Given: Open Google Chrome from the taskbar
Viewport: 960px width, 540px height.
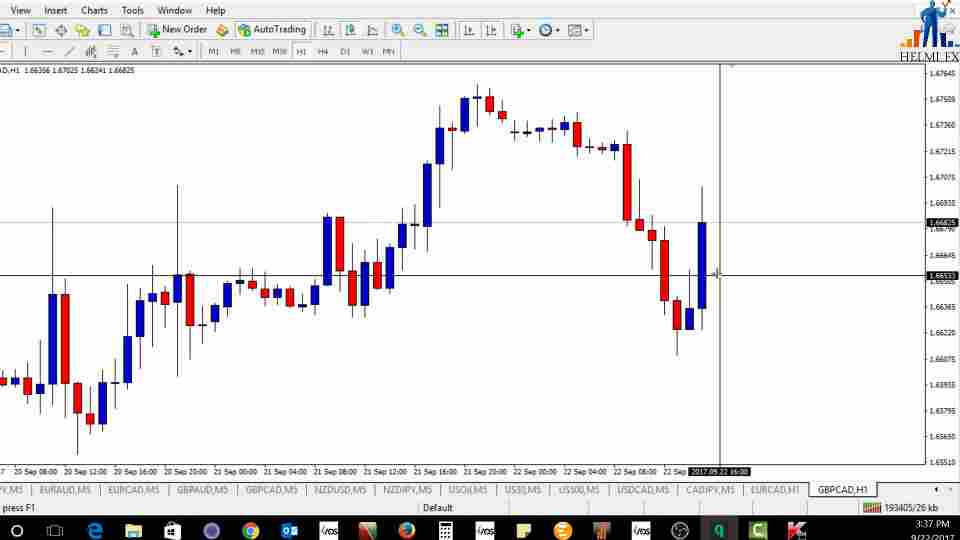Looking at the screenshot, I should pos(250,530).
